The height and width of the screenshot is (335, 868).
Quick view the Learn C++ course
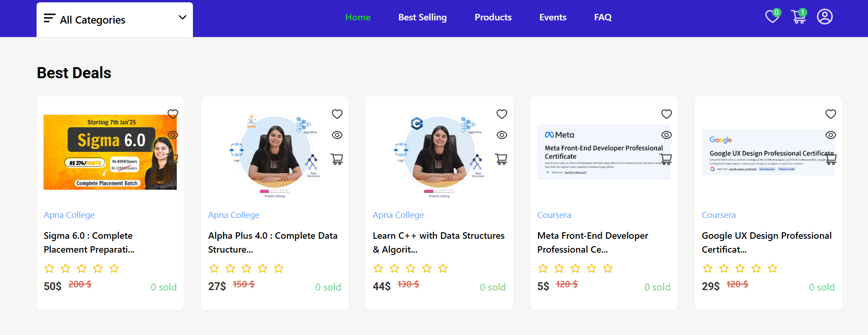pyautogui.click(x=502, y=135)
